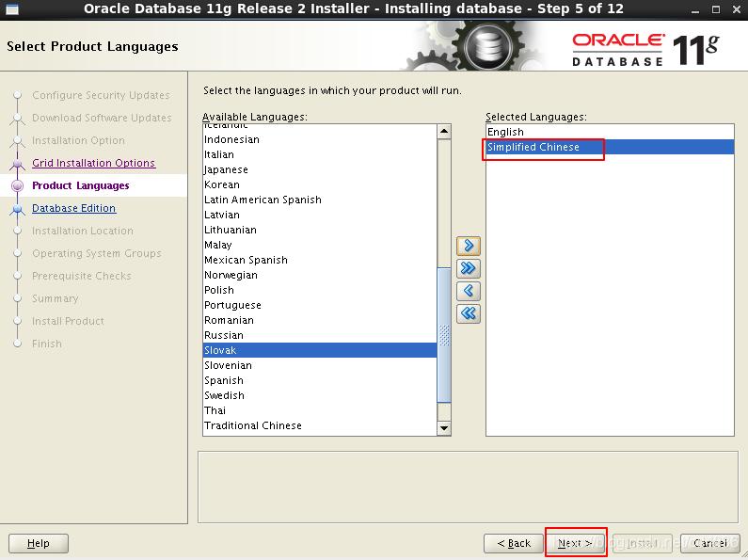Click the remove single language arrow button
The height and width of the screenshot is (560, 748).
(x=468, y=291)
